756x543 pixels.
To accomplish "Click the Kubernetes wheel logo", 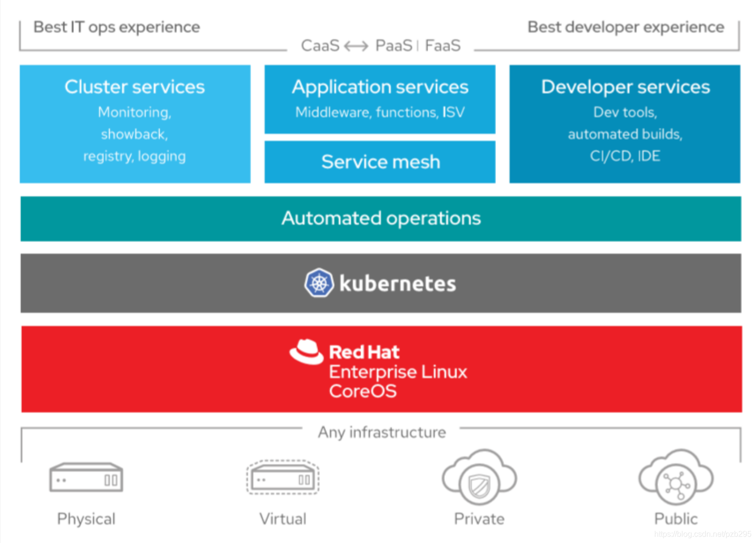I will (x=320, y=283).
